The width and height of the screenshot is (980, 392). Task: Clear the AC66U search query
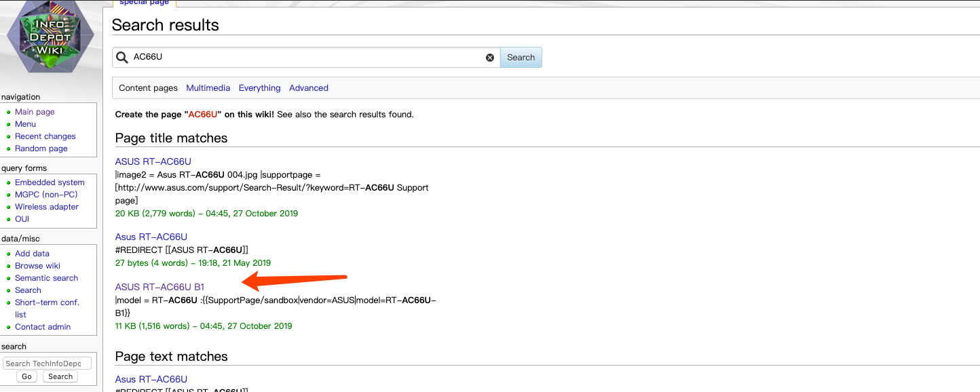click(x=490, y=58)
